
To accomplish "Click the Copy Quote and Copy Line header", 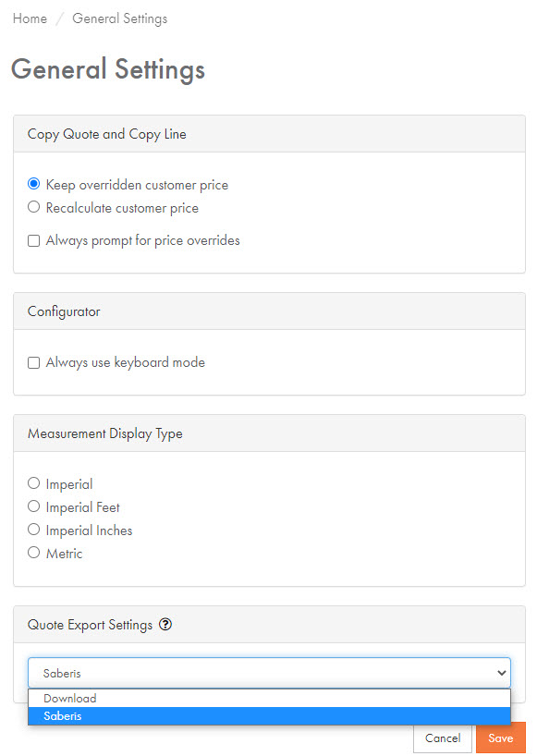I will point(269,134).
